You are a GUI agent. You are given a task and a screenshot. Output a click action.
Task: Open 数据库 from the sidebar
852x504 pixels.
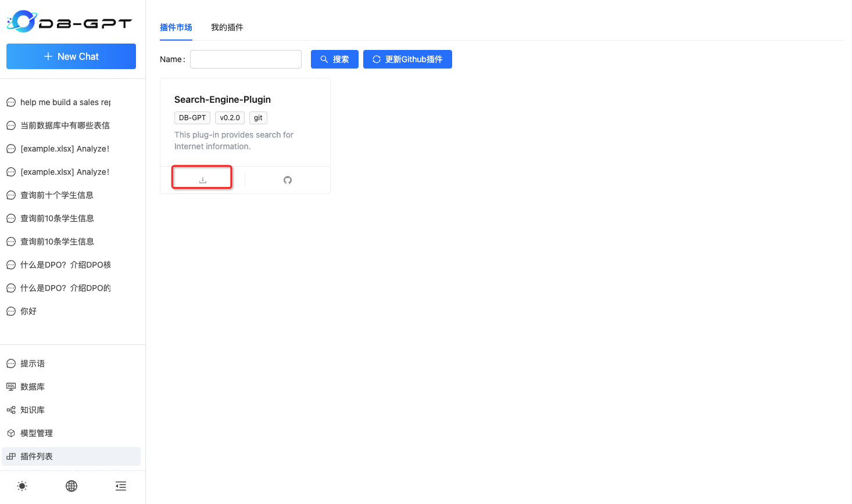[33, 386]
